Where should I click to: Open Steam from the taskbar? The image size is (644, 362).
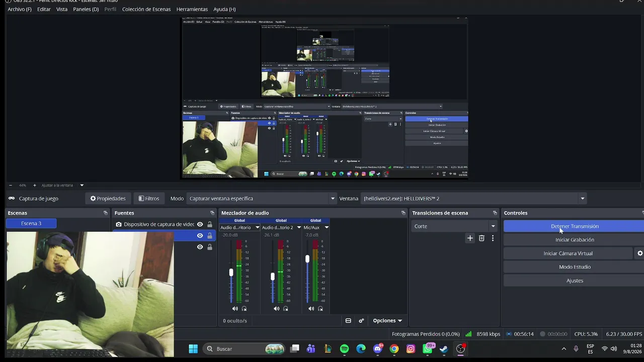tap(444, 349)
